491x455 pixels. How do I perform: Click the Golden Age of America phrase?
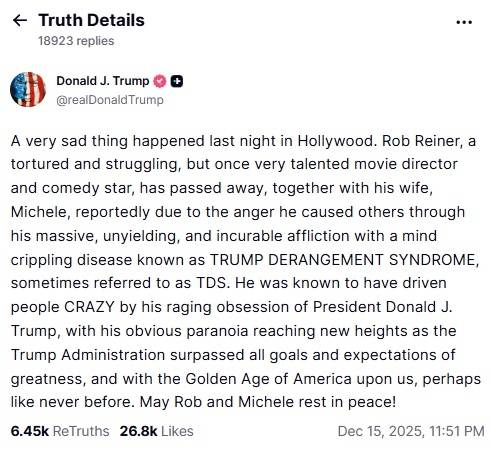point(269,379)
